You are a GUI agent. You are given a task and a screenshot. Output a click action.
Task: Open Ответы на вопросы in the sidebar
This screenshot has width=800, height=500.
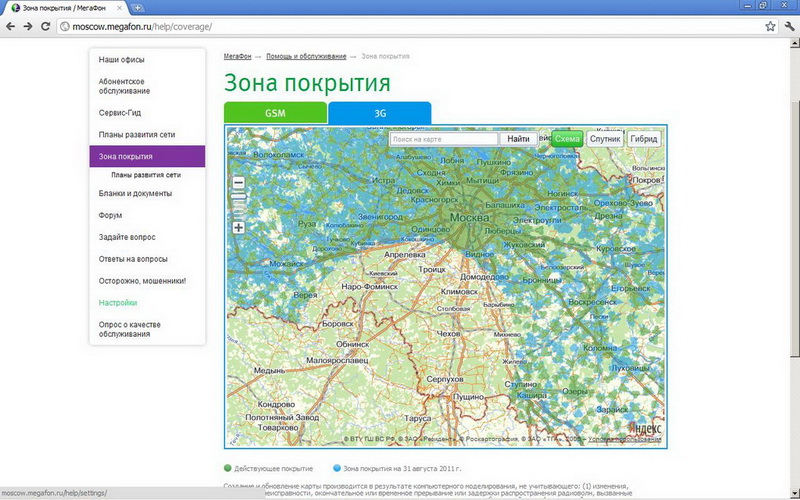coord(133,259)
